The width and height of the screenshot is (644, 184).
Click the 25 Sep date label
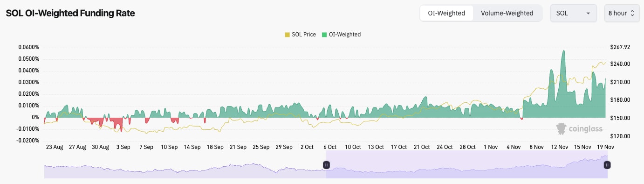point(261,147)
